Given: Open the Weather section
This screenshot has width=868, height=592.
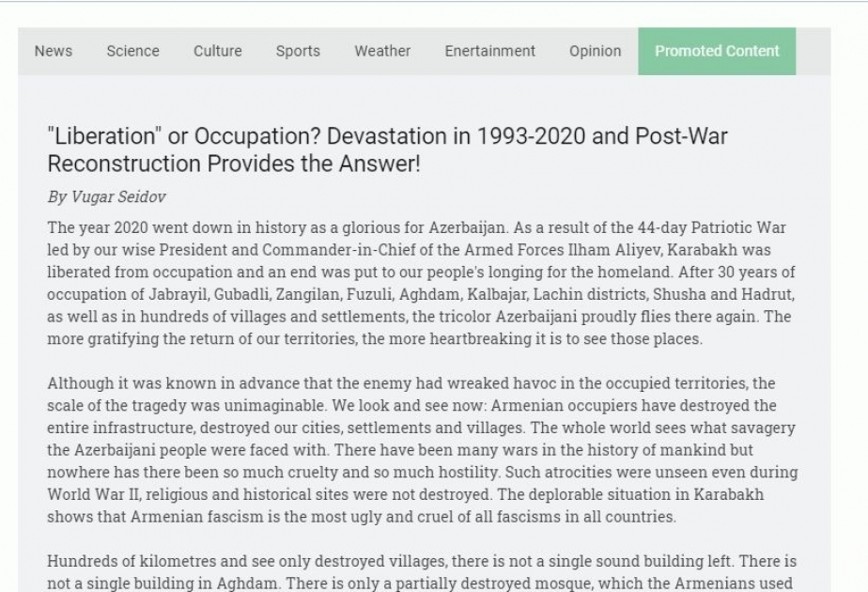Looking at the screenshot, I should 382,52.
